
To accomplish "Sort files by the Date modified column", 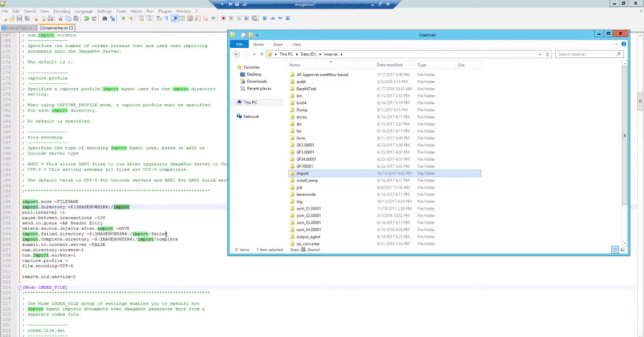I will click(x=389, y=65).
